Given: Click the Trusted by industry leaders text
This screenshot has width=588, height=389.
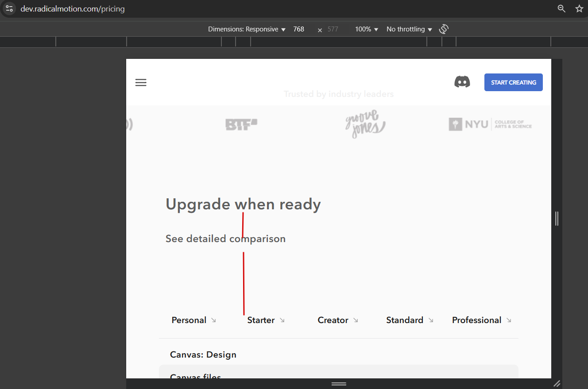Looking at the screenshot, I should [x=339, y=94].
